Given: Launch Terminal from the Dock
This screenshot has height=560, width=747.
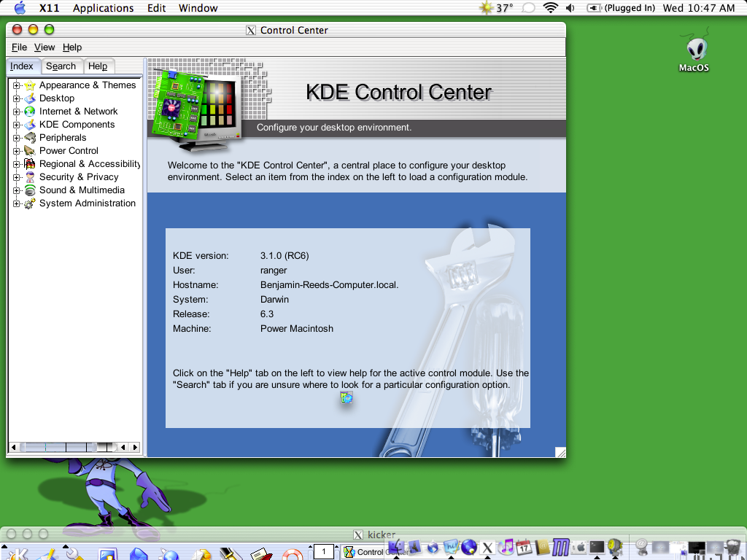Looking at the screenshot, I should click(x=597, y=547).
